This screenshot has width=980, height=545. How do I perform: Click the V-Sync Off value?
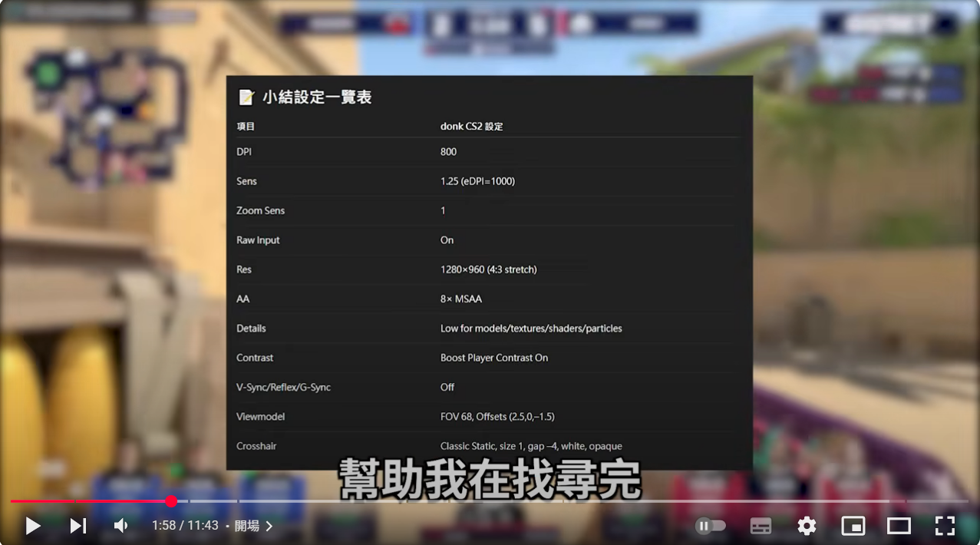447,387
